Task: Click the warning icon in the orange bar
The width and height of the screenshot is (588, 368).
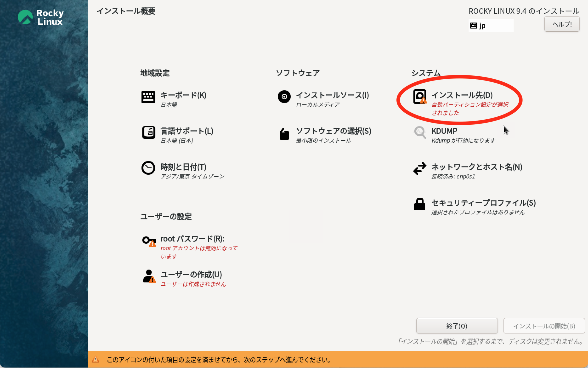Action: [96, 359]
